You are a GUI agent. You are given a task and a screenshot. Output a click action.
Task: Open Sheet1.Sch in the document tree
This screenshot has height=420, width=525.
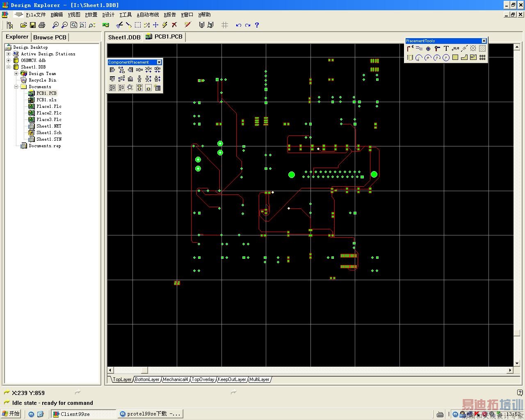49,132
